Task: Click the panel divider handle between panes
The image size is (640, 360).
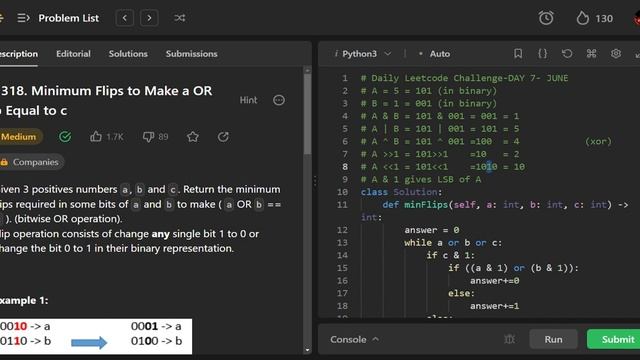Action: tap(315, 181)
